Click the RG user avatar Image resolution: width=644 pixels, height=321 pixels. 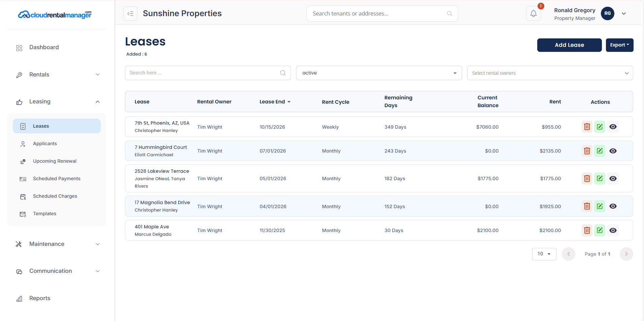click(x=607, y=13)
